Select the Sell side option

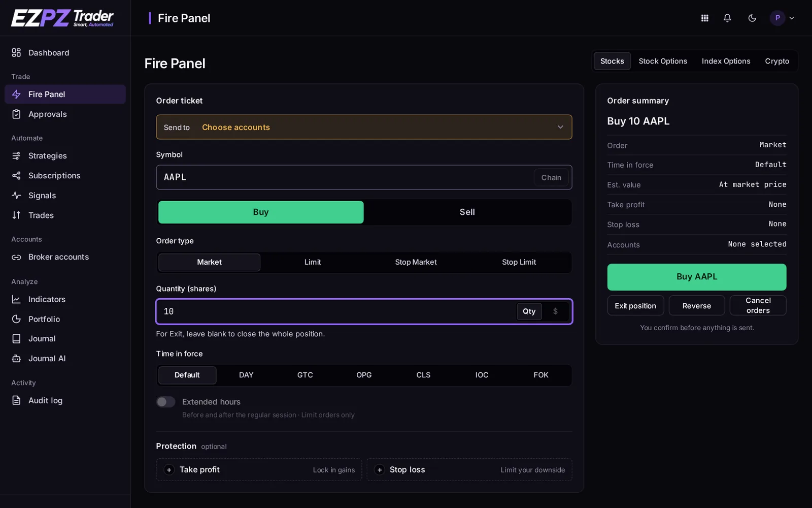467,212
